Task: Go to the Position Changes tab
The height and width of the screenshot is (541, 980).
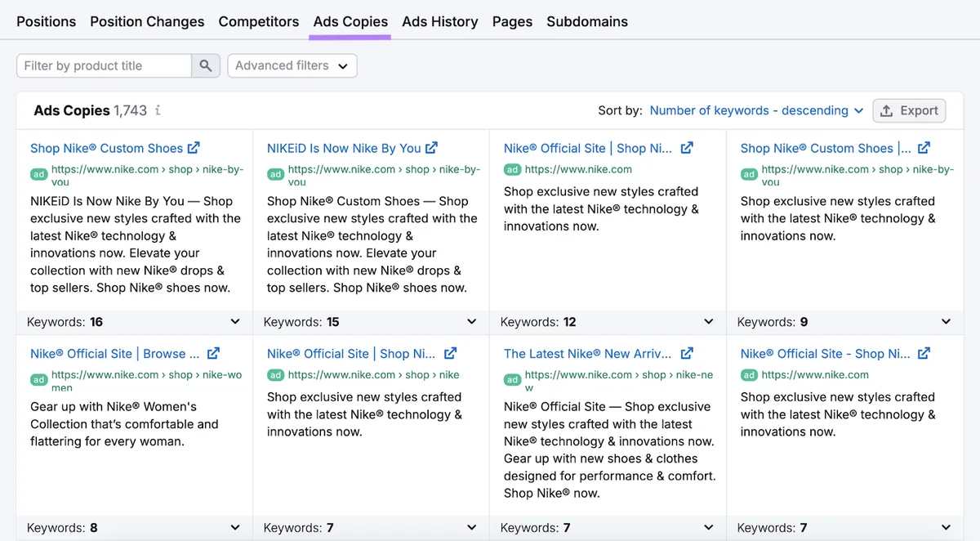Action: coord(148,22)
